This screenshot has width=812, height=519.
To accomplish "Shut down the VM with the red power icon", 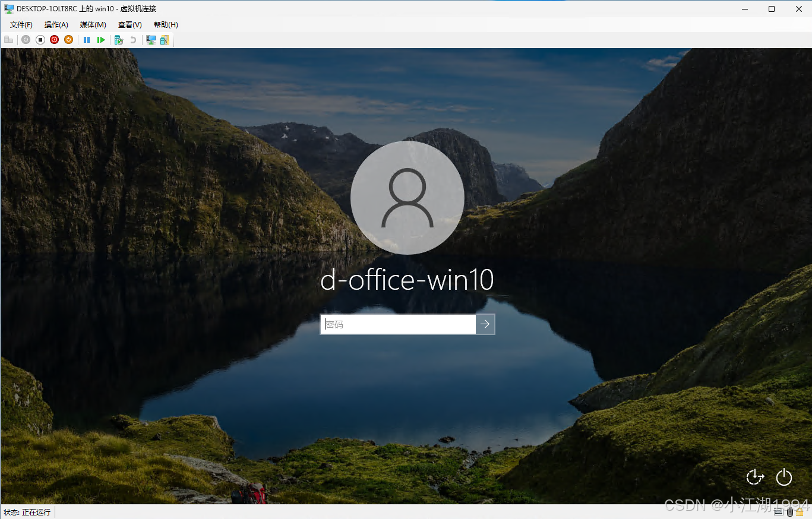I will coord(55,40).
